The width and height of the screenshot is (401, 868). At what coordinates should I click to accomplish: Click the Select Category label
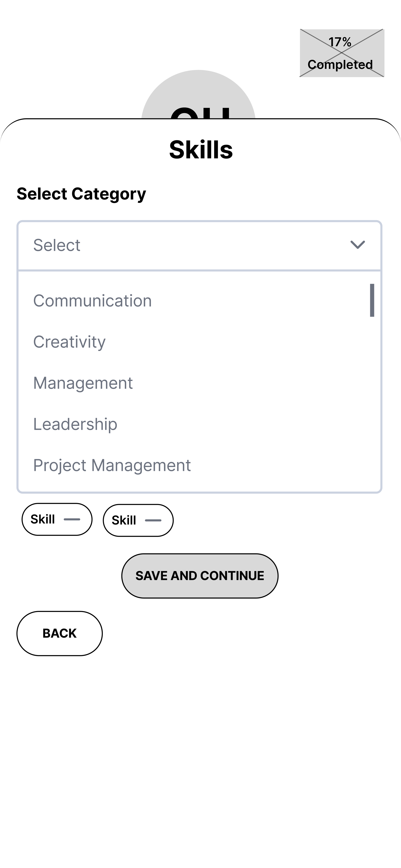(81, 194)
